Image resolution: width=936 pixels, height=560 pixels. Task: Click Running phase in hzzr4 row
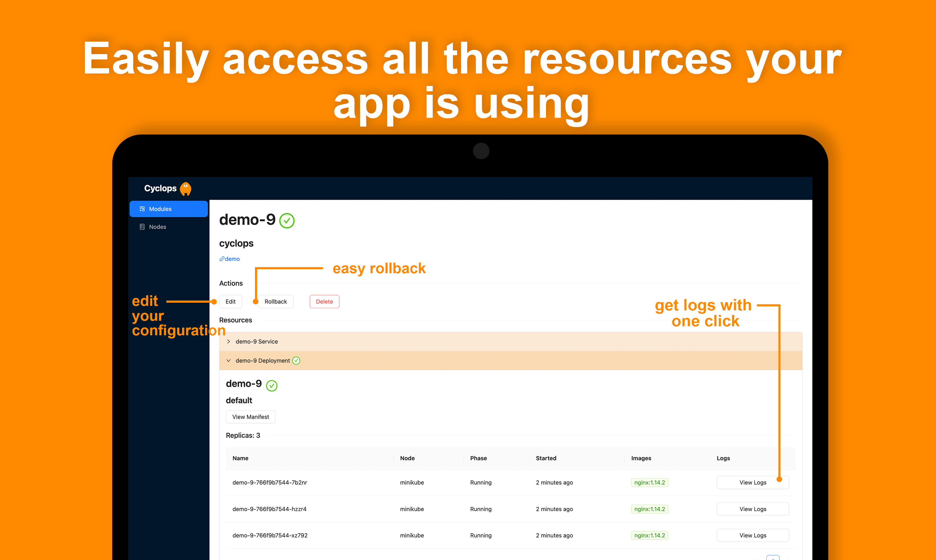[481, 509]
